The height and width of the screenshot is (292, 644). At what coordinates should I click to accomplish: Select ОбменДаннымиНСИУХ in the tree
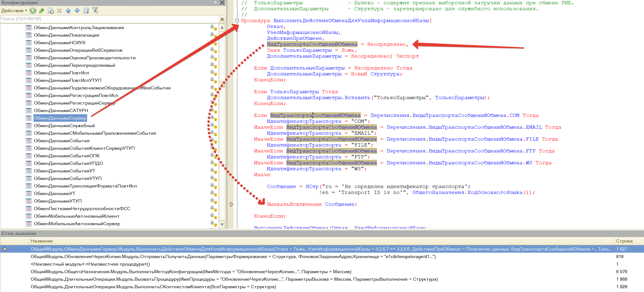[60, 43]
